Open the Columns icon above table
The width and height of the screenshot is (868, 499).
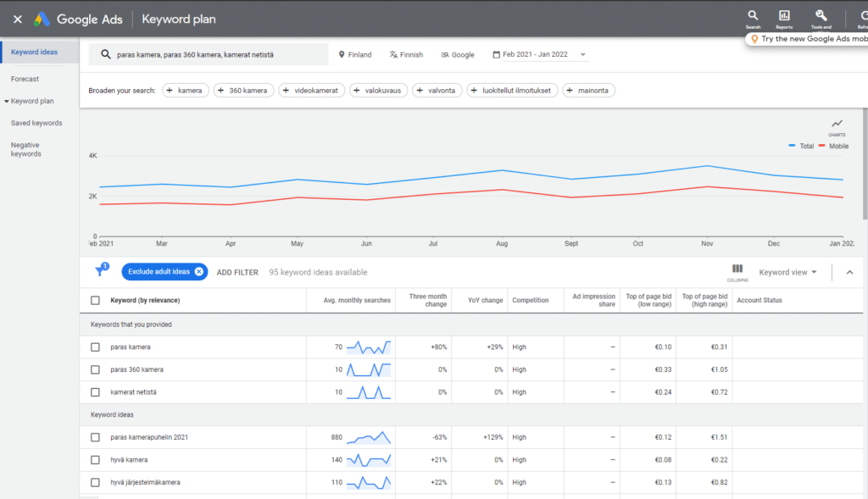tap(737, 269)
